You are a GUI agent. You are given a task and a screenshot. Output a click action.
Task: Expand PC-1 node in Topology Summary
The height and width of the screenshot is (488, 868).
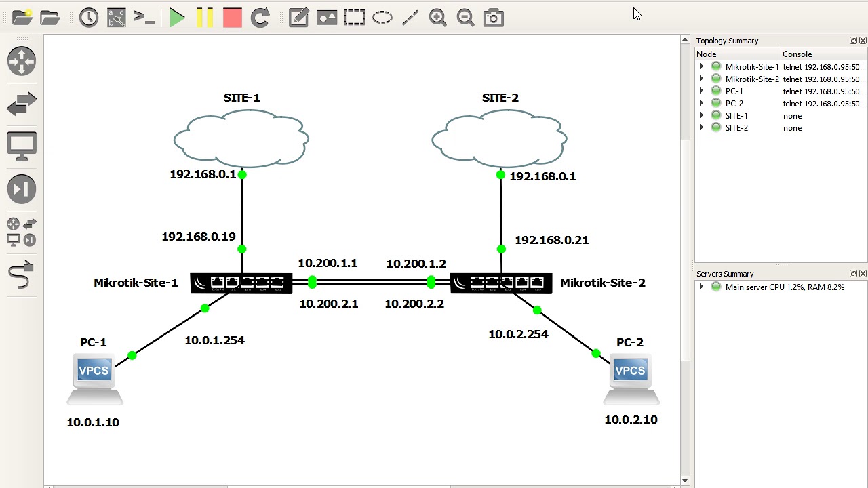[702, 91]
